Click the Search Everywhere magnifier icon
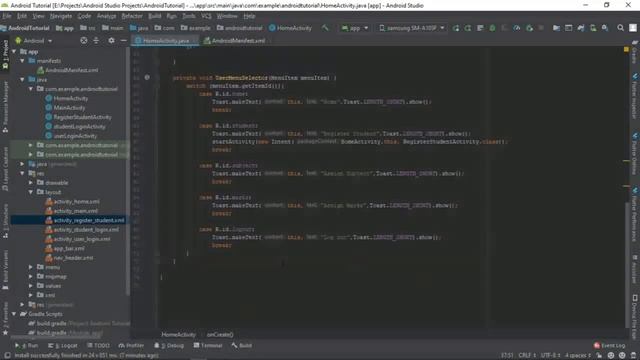Viewport: 640px width, 360px height. 620,28
